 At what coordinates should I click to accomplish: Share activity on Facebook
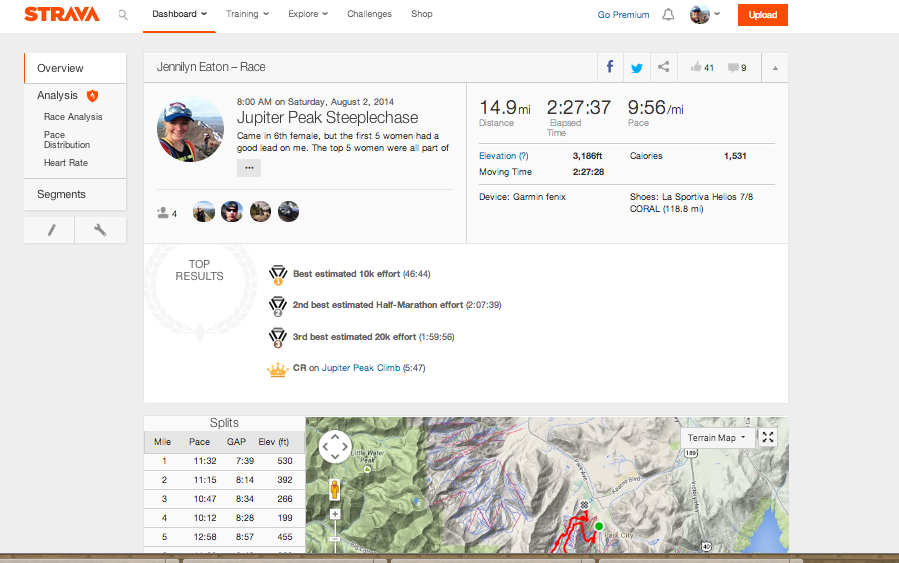point(610,67)
